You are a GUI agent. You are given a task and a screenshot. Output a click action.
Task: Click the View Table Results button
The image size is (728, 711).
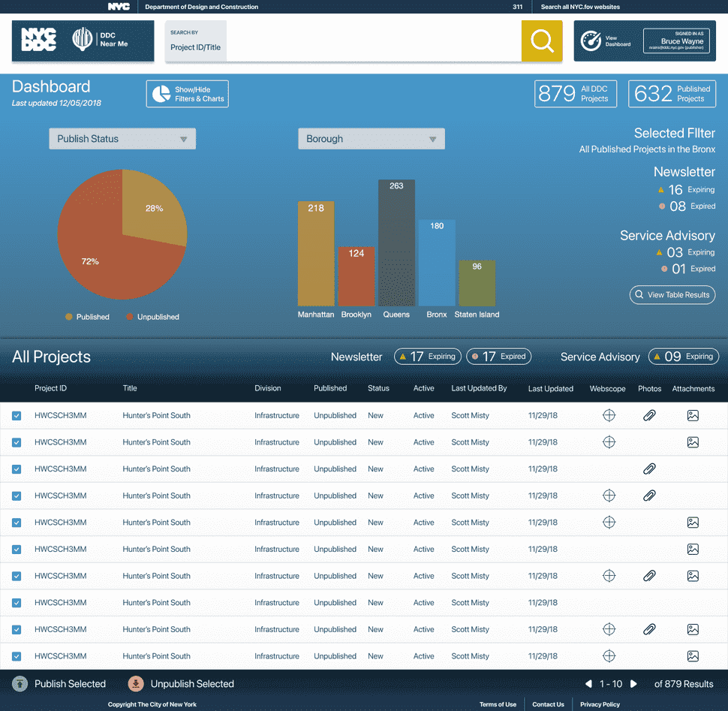672,294
